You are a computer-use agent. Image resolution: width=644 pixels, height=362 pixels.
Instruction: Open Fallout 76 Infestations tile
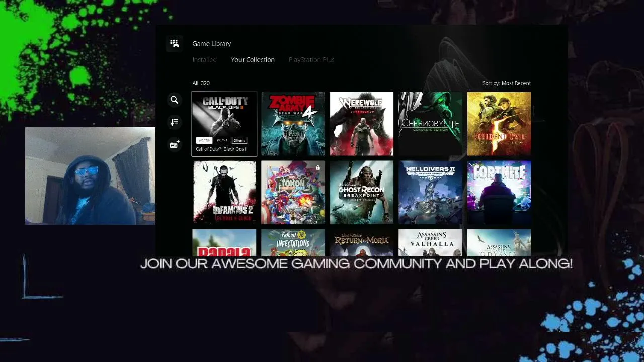[293, 243]
